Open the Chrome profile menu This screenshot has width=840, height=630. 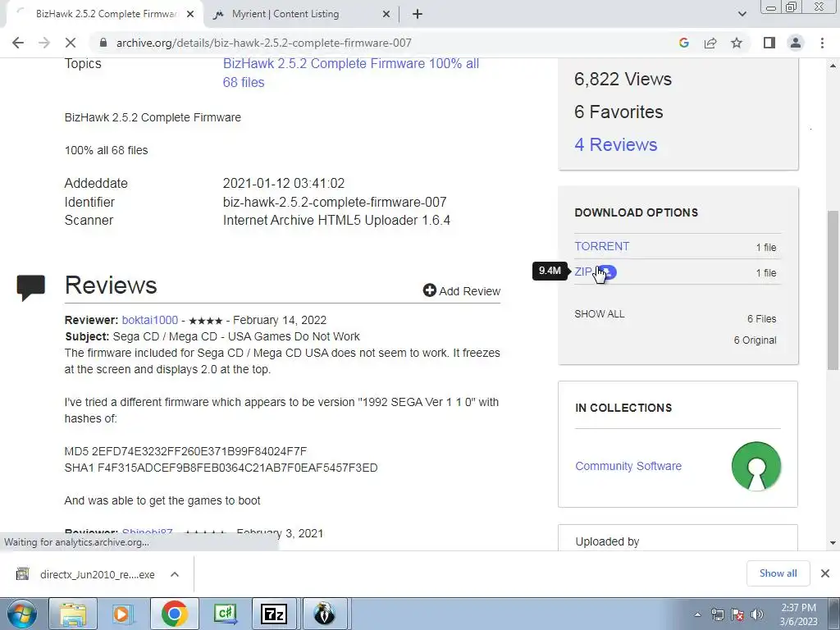click(796, 43)
